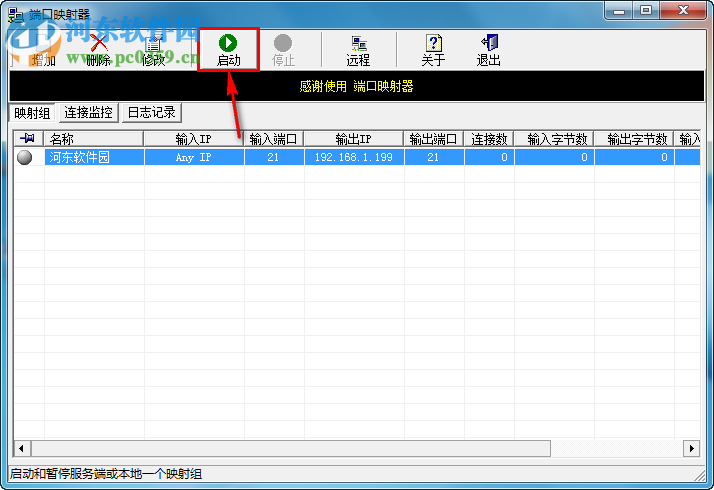Click the grey status ball of the 河东软件园 row
This screenshot has height=490, width=714.
[25, 157]
